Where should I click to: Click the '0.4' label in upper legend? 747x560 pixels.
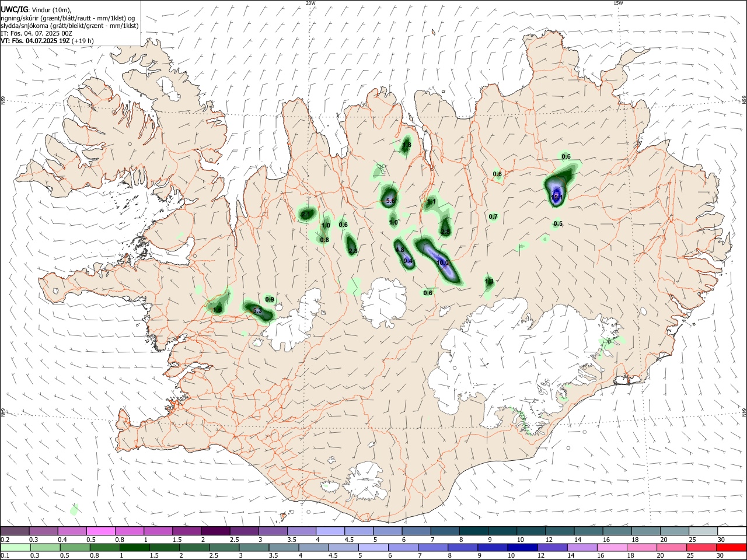(x=62, y=540)
